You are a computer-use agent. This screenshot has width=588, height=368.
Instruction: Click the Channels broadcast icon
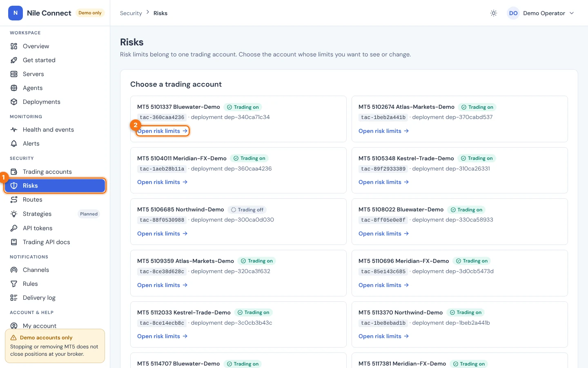tap(14, 270)
